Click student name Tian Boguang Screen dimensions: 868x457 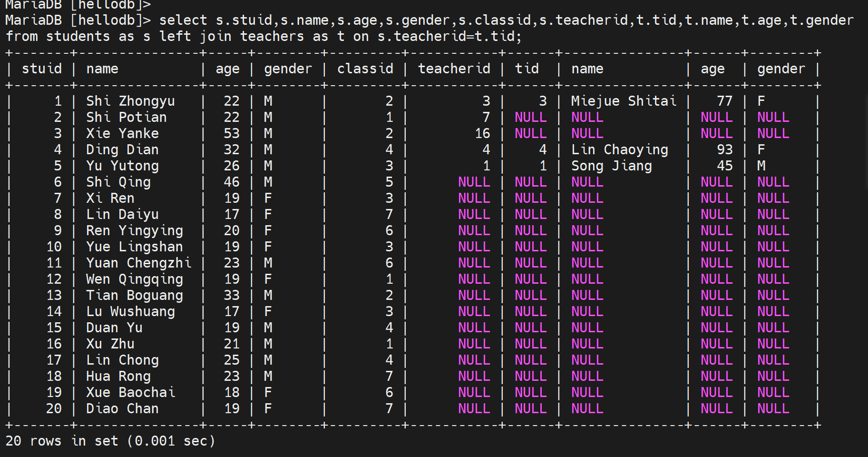coord(134,296)
